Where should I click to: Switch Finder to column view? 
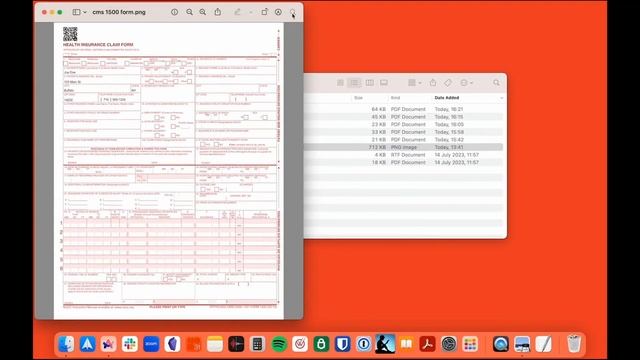coord(369,83)
